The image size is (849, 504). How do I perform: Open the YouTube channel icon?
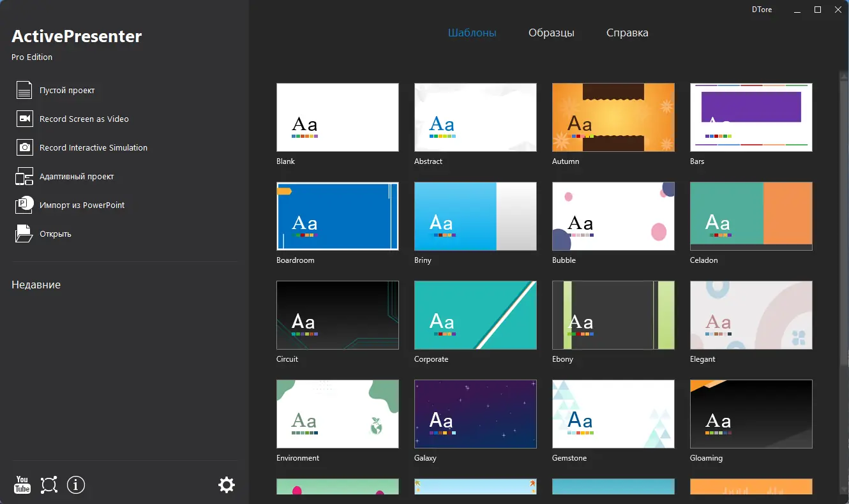point(22,485)
